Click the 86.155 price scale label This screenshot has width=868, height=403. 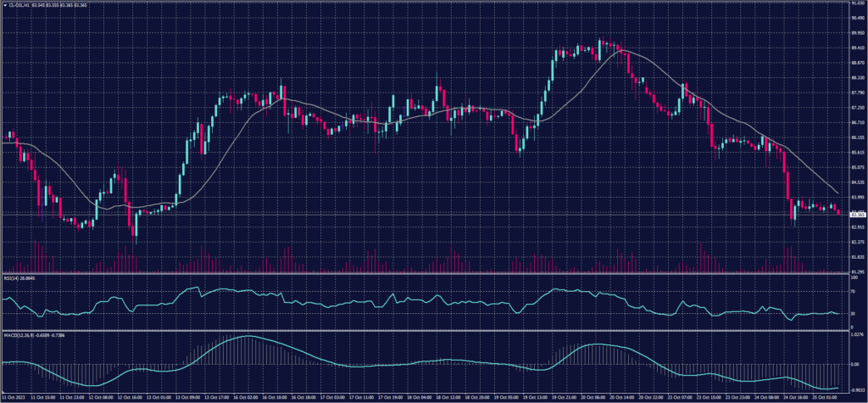[x=858, y=137]
